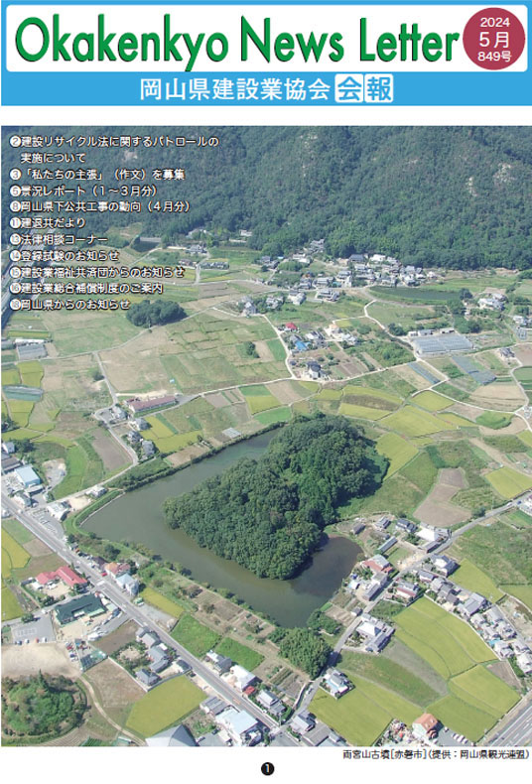532x784 pixels.
Task: Open the 法律相談コーナー entry
Action: [59, 239]
